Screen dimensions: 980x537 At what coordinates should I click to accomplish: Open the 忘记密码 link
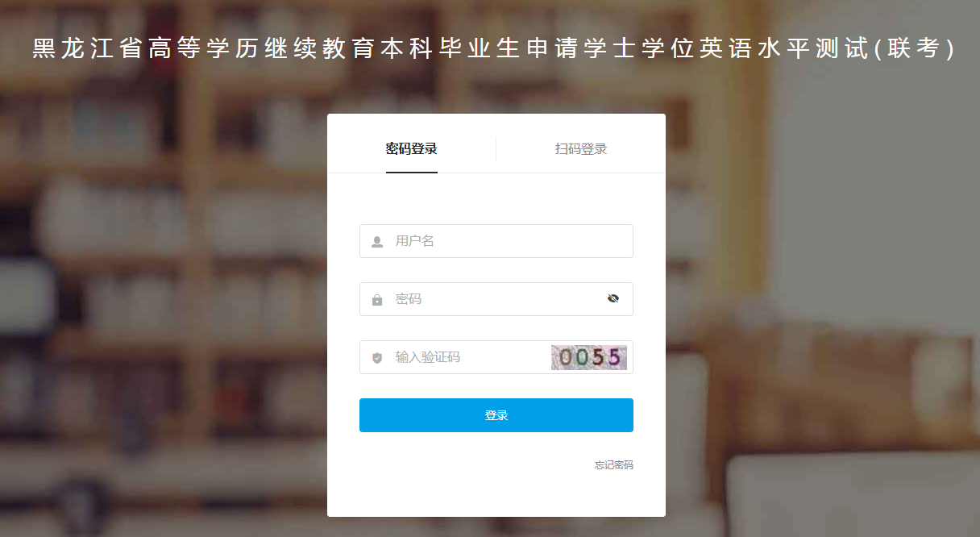(x=614, y=465)
